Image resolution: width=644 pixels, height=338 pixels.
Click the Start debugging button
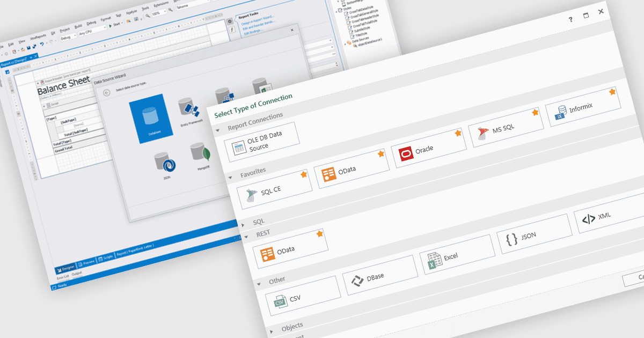(x=116, y=24)
